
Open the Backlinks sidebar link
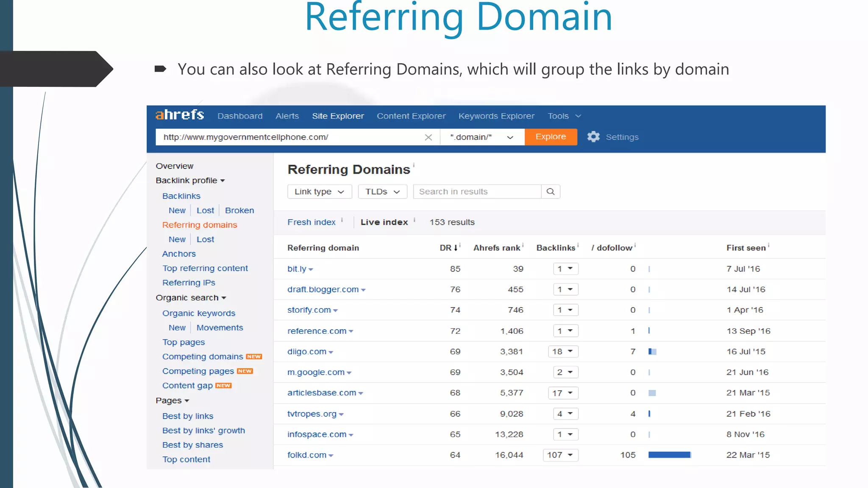point(181,196)
